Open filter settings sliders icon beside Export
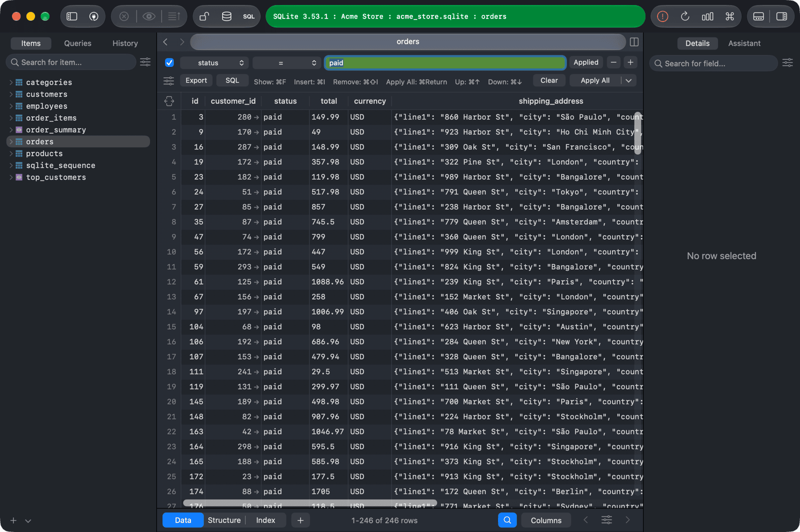The width and height of the screenshot is (800, 532). (x=169, y=80)
